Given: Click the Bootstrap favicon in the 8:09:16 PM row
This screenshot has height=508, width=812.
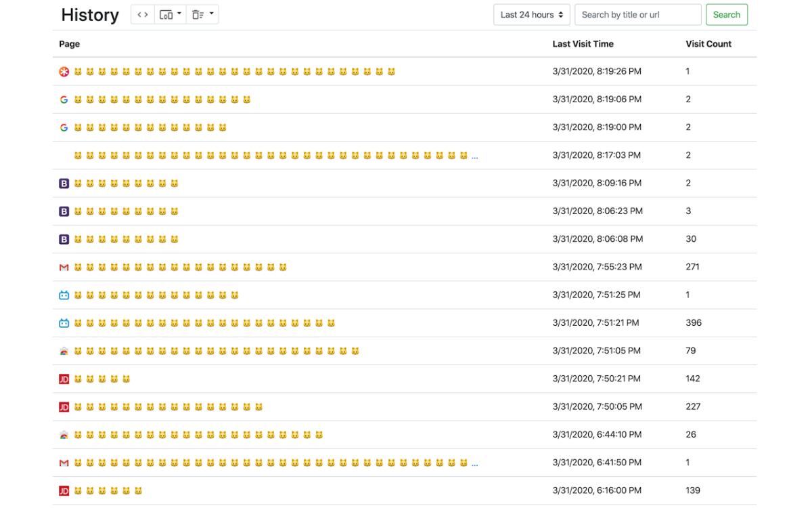Looking at the screenshot, I should coord(64,184).
